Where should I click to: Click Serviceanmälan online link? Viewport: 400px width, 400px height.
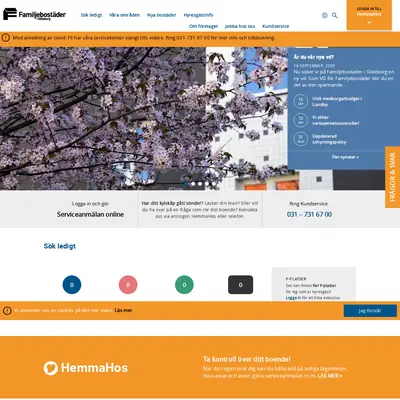(x=90, y=214)
